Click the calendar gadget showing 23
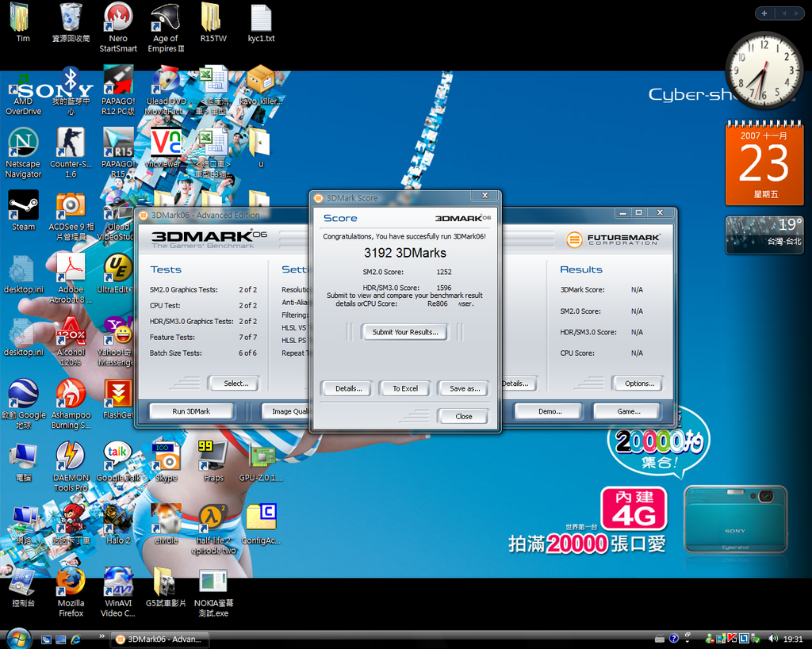The image size is (812, 649). tap(764, 162)
